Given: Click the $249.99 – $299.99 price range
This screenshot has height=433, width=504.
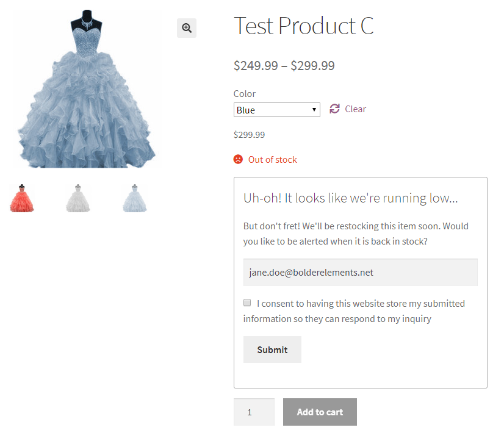Looking at the screenshot, I should point(284,66).
